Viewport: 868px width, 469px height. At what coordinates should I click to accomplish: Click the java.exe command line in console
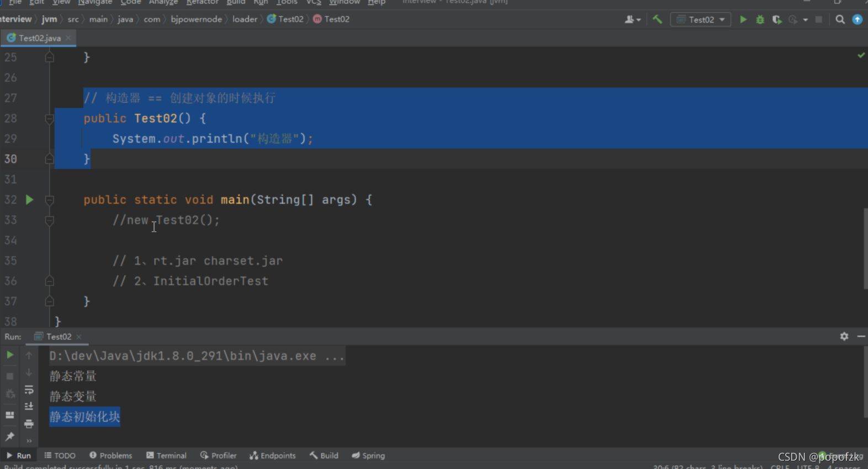pos(197,356)
